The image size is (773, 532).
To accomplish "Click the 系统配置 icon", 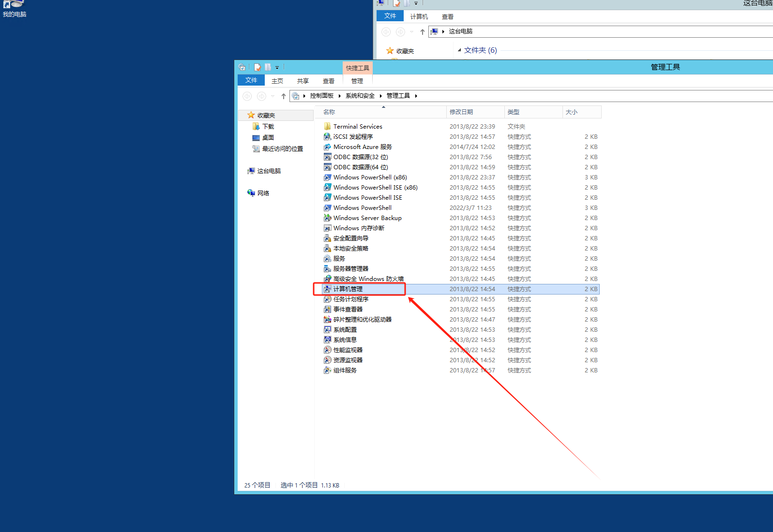I will (328, 329).
